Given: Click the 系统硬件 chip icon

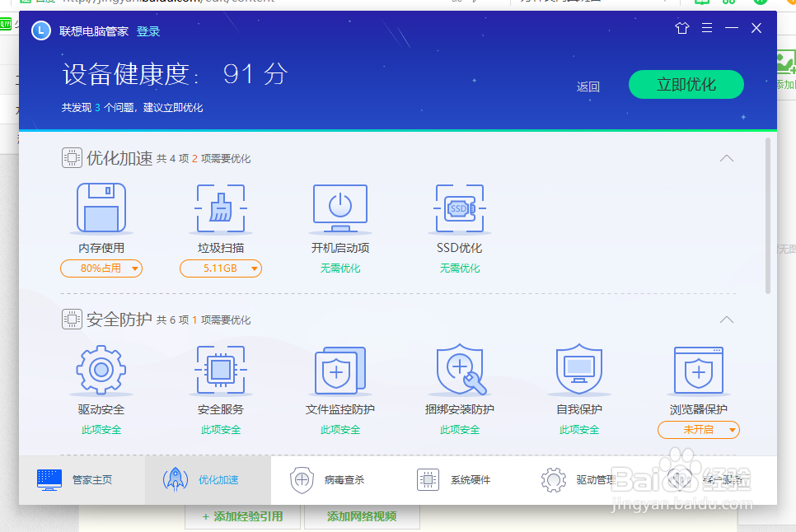Looking at the screenshot, I should click(x=428, y=480).
